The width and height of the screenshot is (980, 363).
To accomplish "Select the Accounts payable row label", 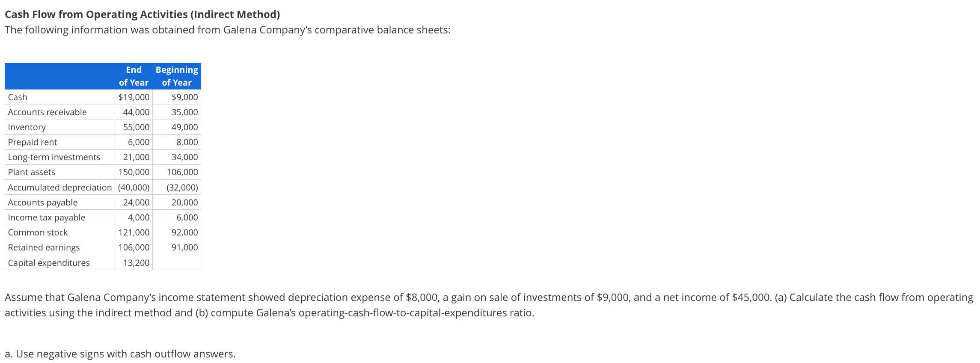I will pyautogui.click(x=43, y=202).
